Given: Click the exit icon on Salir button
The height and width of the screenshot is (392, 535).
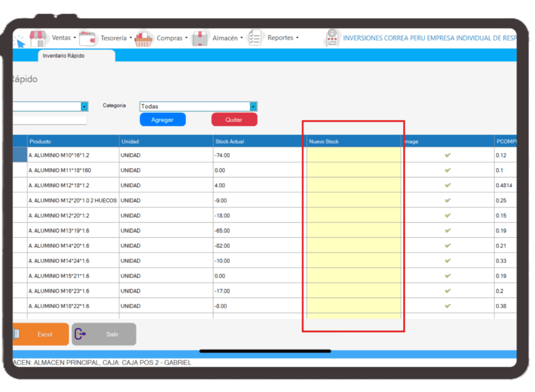Looking at the screenshot, I should tap(80, 334).
